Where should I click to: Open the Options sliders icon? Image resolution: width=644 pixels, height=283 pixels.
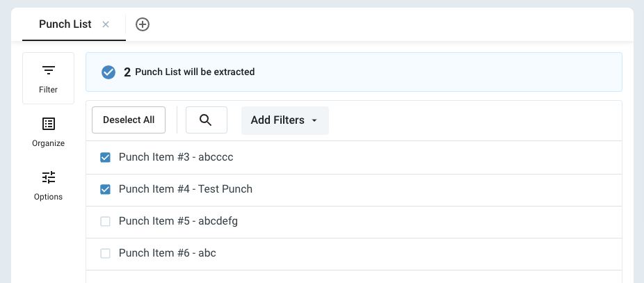click(49, 177)
